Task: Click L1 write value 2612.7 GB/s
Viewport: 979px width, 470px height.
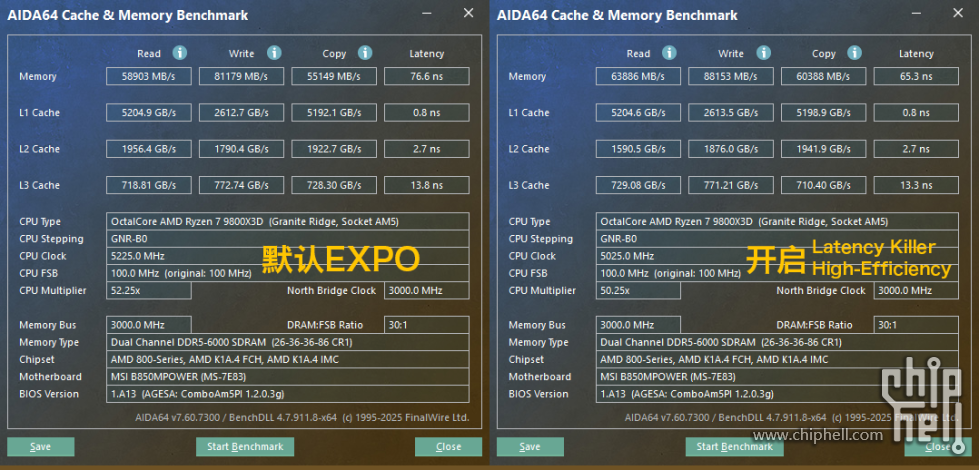Action: coord(241,113)
